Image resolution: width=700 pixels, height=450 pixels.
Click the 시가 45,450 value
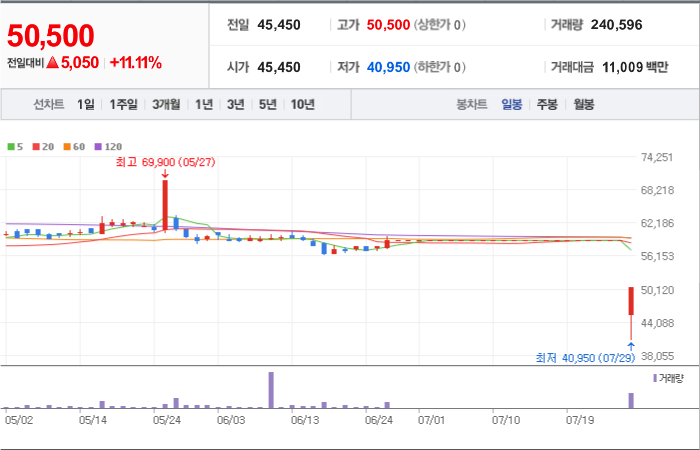pyautogui.click(x=279, y=67)
